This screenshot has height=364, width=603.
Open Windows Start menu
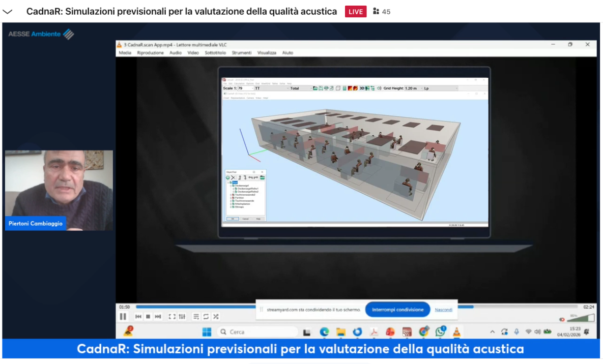[207, 331]
